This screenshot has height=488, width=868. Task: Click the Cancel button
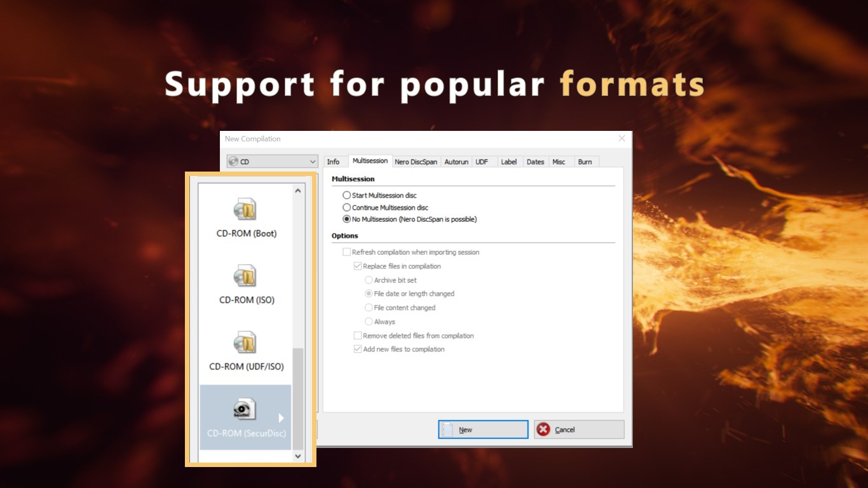[578, 430]
